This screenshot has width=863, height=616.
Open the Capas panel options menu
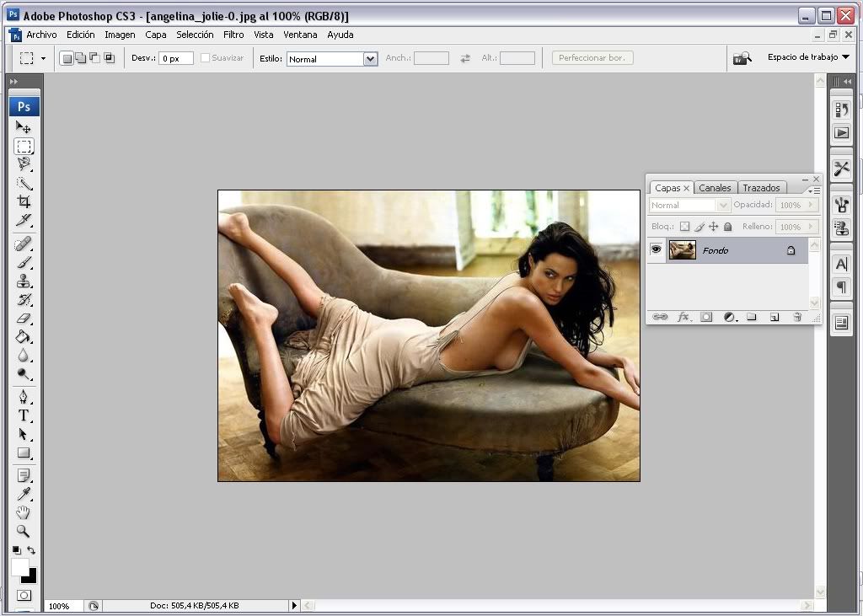click(x=815, y=190)
